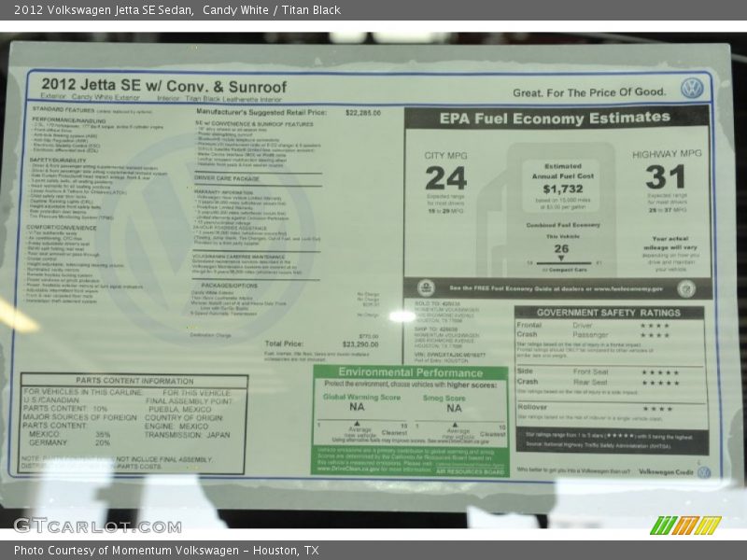Click the 'Total Price:' label
Viewport: 747px width, 560px height.
pyautogui.click(x=284, y=343)
